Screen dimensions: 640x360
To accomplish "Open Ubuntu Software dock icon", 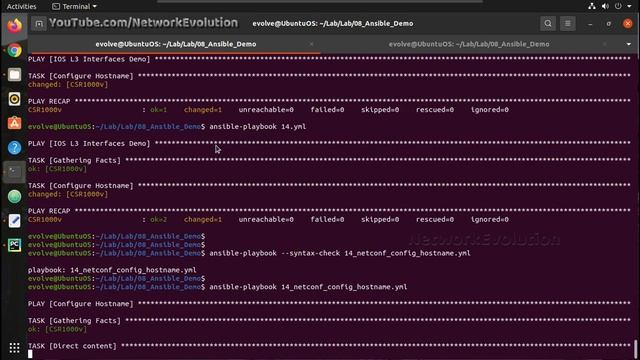I will point(14,123).
